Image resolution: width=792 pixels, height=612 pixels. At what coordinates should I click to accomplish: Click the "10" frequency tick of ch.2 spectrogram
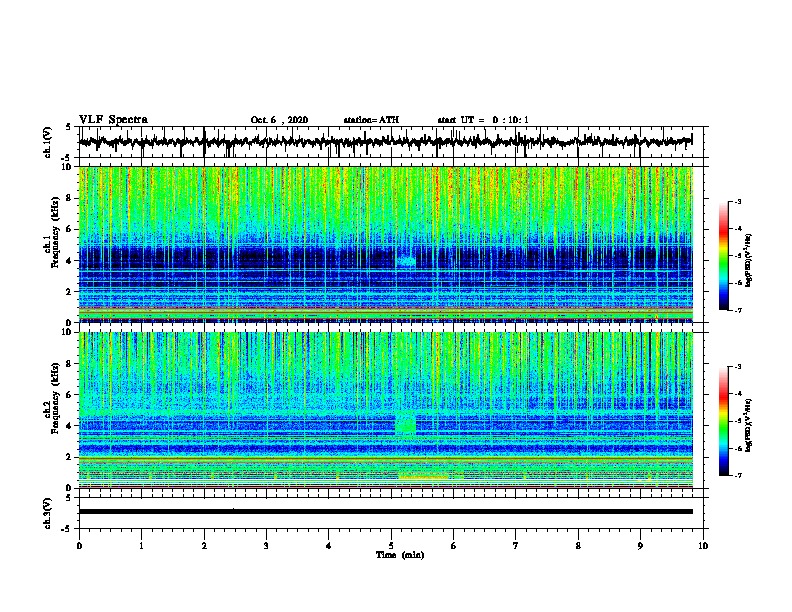[x=68, y=332]
